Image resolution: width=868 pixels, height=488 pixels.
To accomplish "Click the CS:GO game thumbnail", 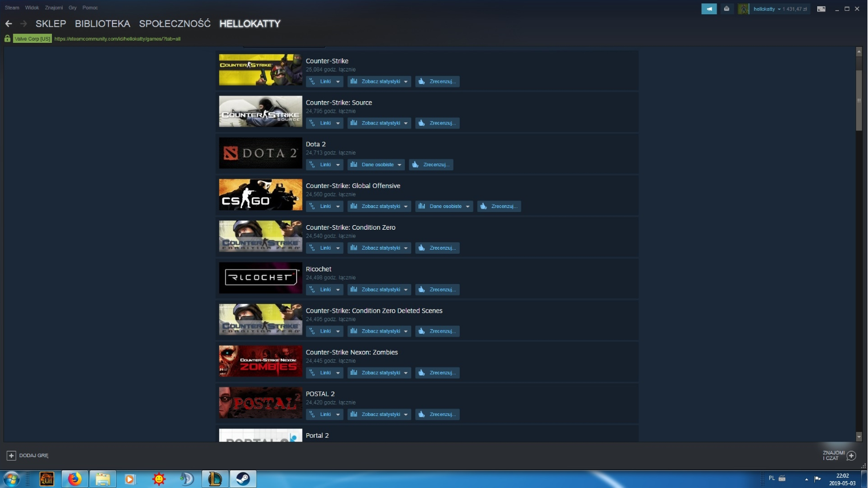I will pyautogui.click(x=260, y=194).
